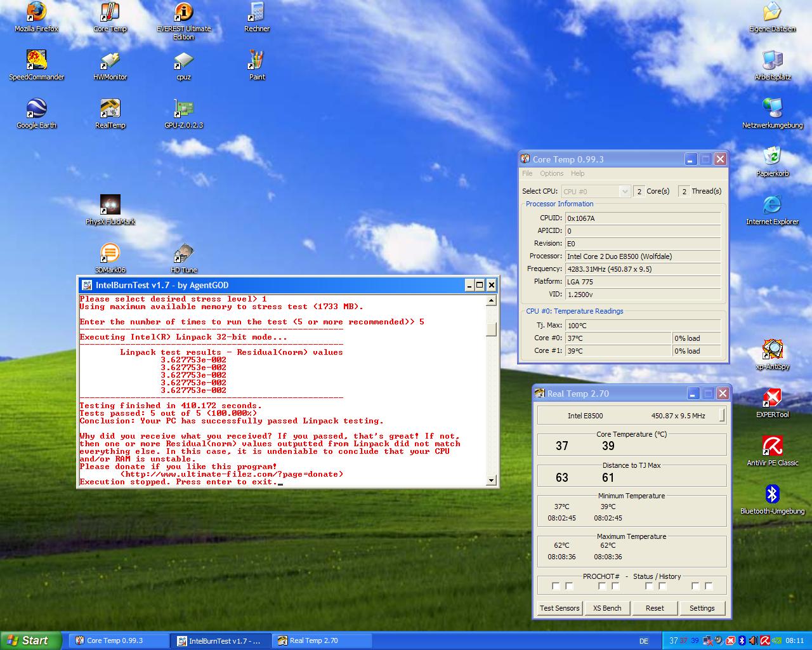The height and width of the screenshot is (650, 812).
Task: Click the Reset button in Real Temp
Action: pos(655,608)
